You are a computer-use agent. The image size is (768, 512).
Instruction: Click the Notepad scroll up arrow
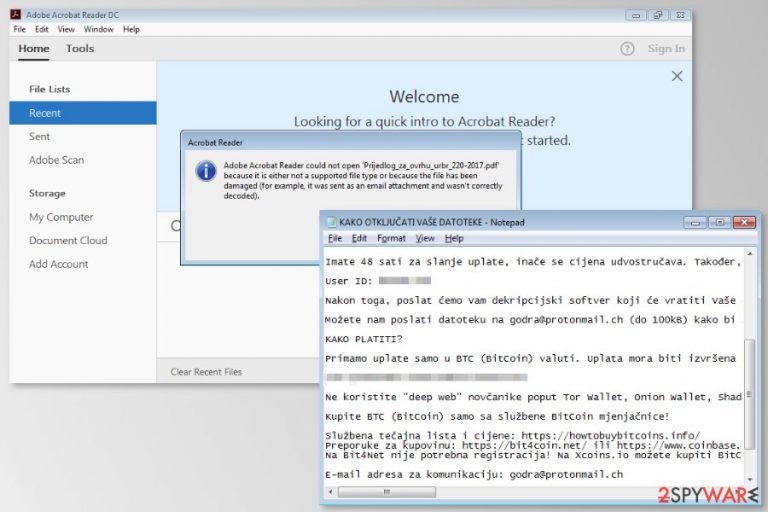749,254
